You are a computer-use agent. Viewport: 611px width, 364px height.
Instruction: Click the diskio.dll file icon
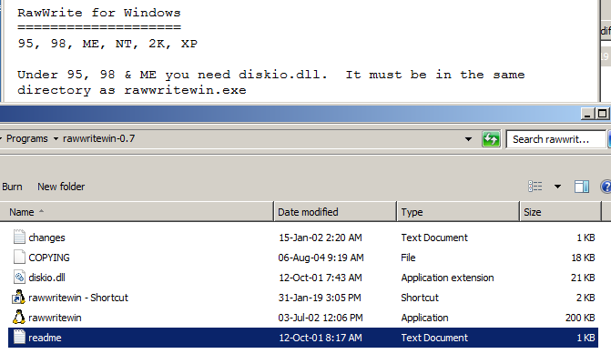click(19, 278)
